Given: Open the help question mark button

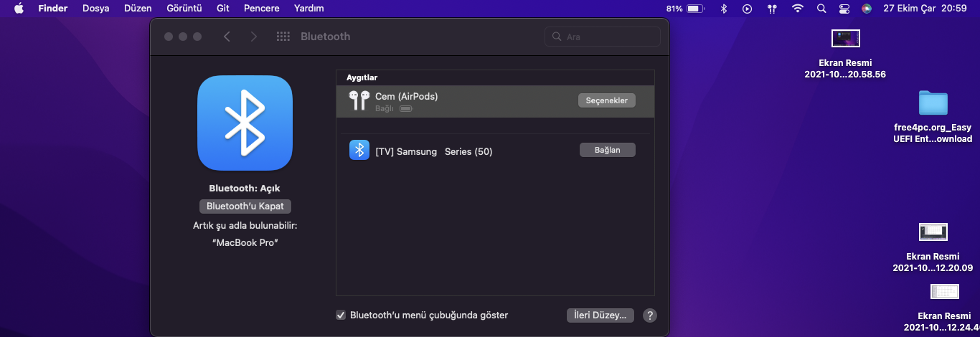Looking at the screenshot, I should coord(650,315).
